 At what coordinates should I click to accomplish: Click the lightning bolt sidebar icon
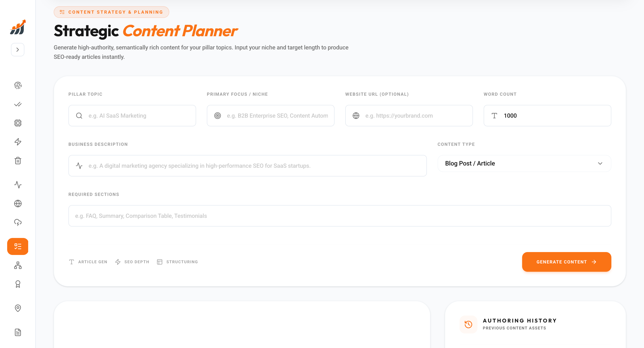coord(18,142)
